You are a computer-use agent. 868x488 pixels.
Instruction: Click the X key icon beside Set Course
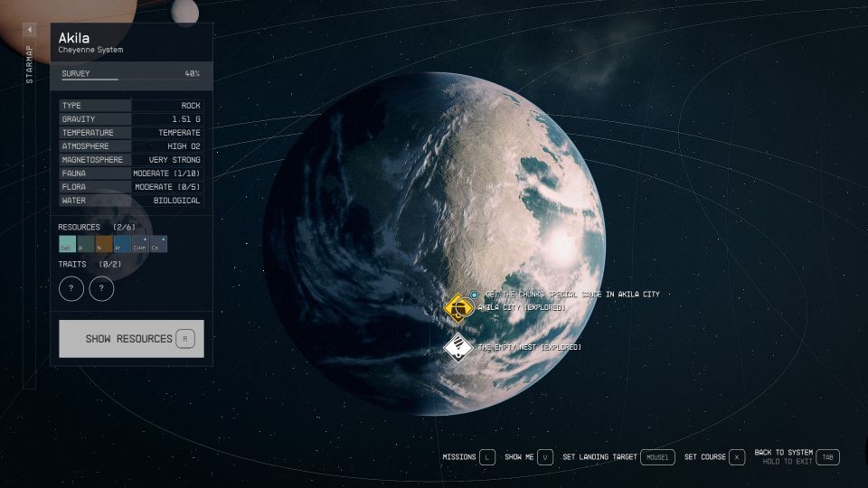pyautogui.click(x=737, y=457)
